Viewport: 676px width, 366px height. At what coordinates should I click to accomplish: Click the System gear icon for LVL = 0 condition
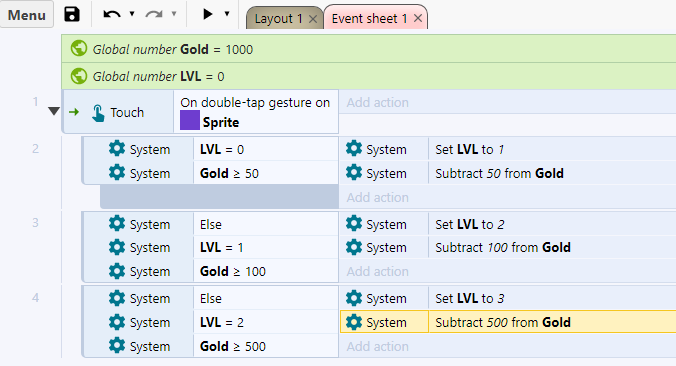click(117, 149)
